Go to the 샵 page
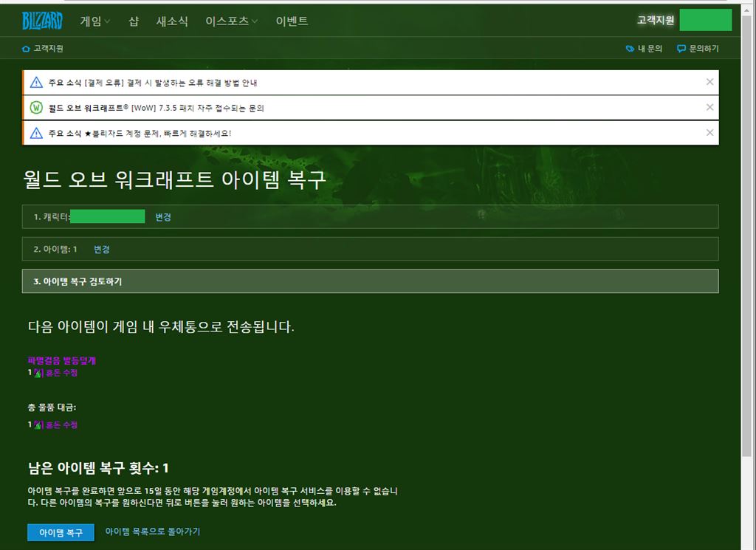This screenshot has width=756, height=550. coord(134,21)
